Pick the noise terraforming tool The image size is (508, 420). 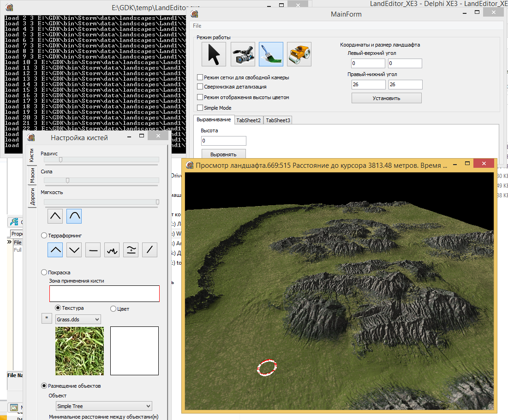112,250
